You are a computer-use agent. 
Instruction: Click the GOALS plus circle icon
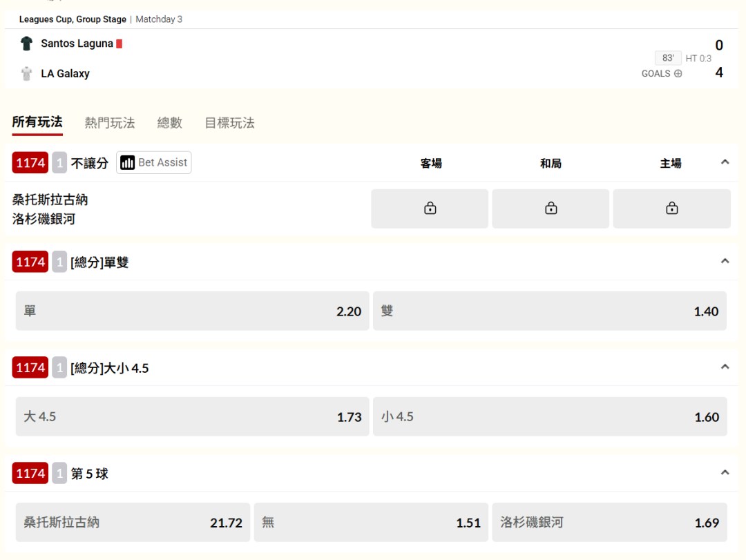tap(678, 74)
